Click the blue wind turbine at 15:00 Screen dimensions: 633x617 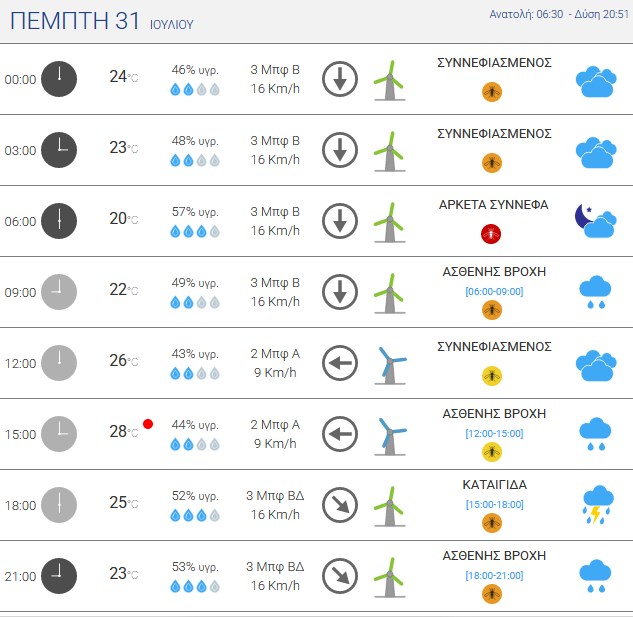click(x=390, y=437)
